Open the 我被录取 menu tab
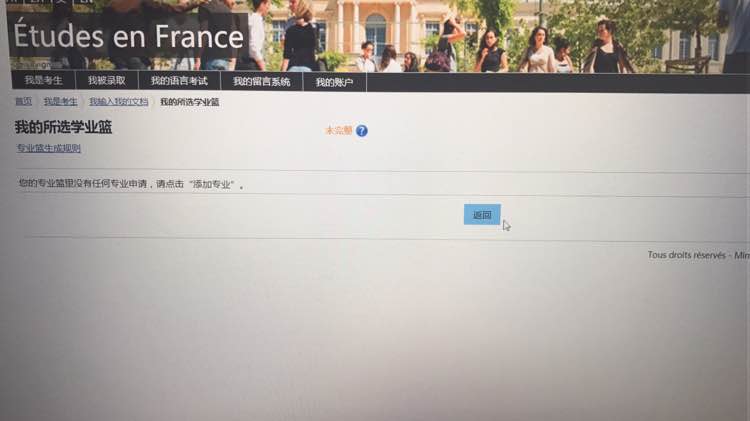Image resolution: width=750 pixels, height=421 pixels. tap(107, 80)
